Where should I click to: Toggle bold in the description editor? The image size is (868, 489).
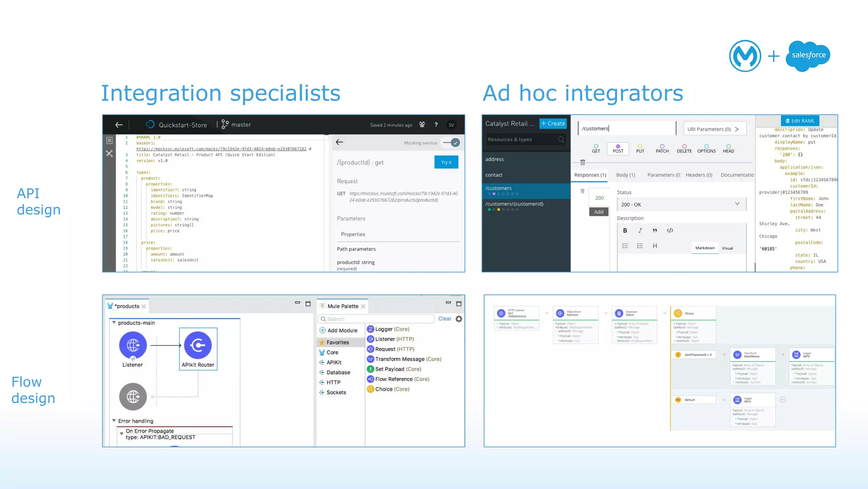[x=625, y=231]
